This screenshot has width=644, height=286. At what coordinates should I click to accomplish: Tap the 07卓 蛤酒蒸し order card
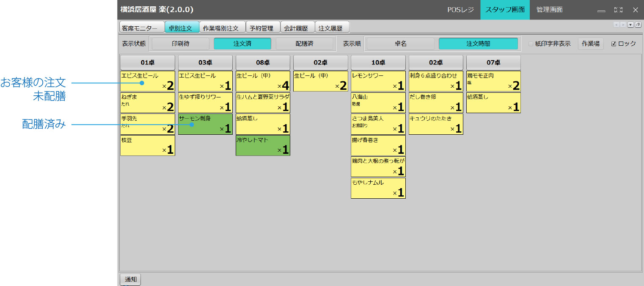[493, 103]
